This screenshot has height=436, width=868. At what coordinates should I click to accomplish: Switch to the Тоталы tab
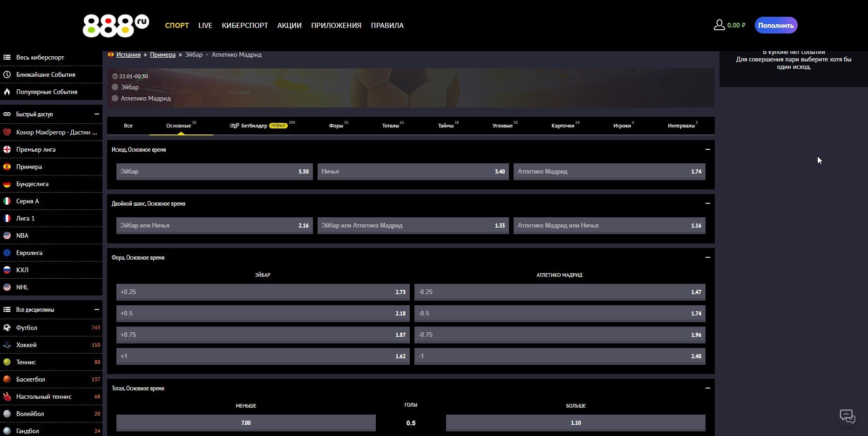(x=390, y=126)
